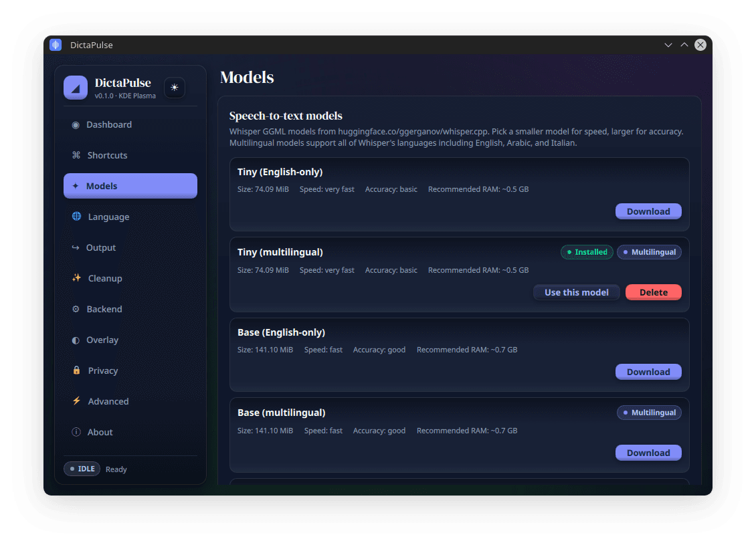This screenshot has height=547, width=756.
Task: Click the Overlay half-circle icon
Action: [76, 340]
